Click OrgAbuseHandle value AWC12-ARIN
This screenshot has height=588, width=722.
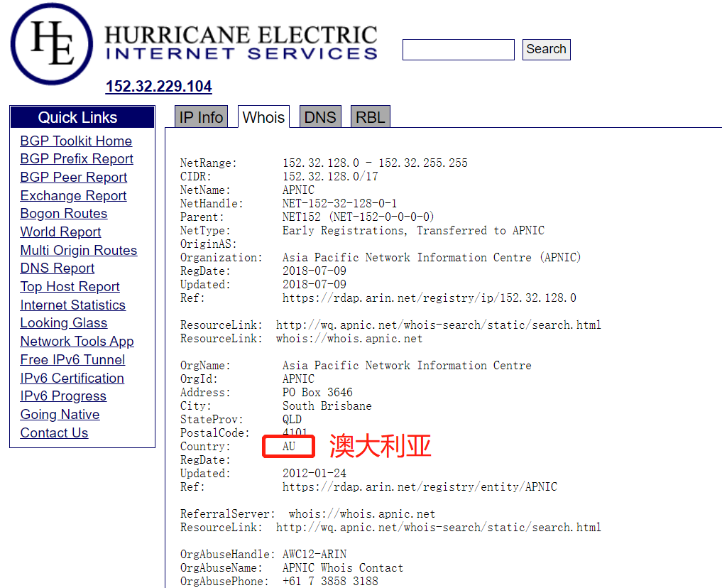314,555
